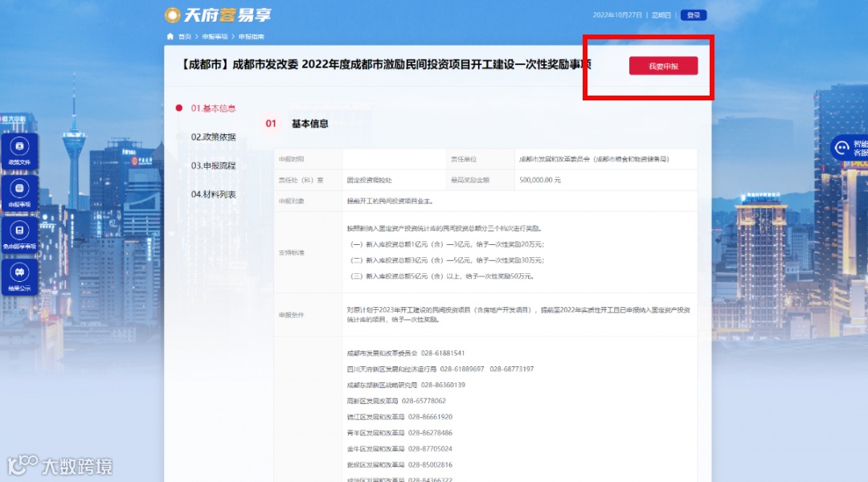Go to 申报事项 breadcrumb link
Viewport: 868px width, 482px height.
pyautogui.click(x=215, y=36)
